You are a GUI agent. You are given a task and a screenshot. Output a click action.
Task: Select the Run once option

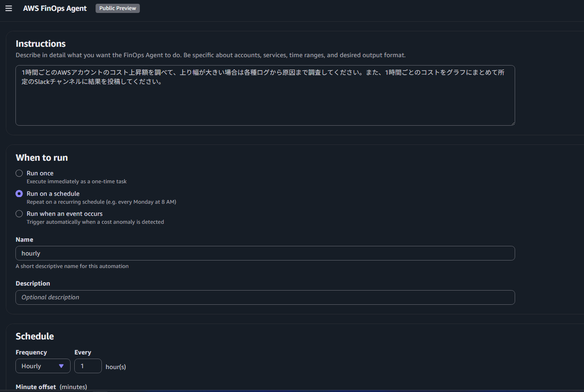pyautogui.click(x=19, y=173)
